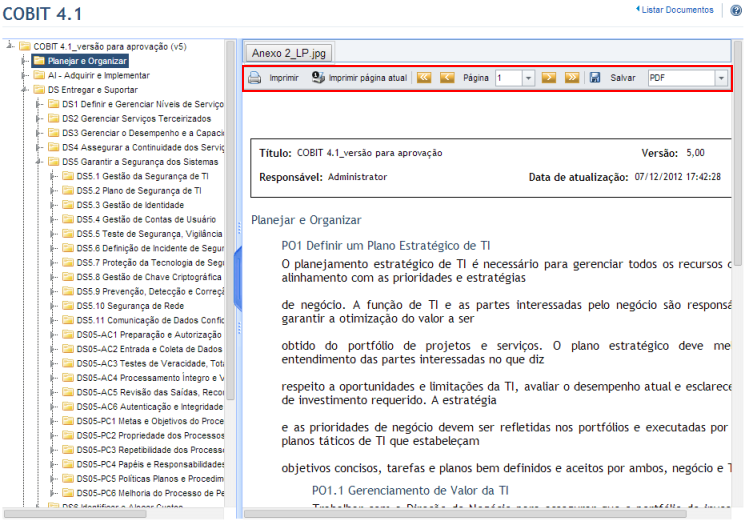Select DS05-PC2 Propriedade dos Processos item
Screen dimensions: 745x521
[x=150, y=435]
